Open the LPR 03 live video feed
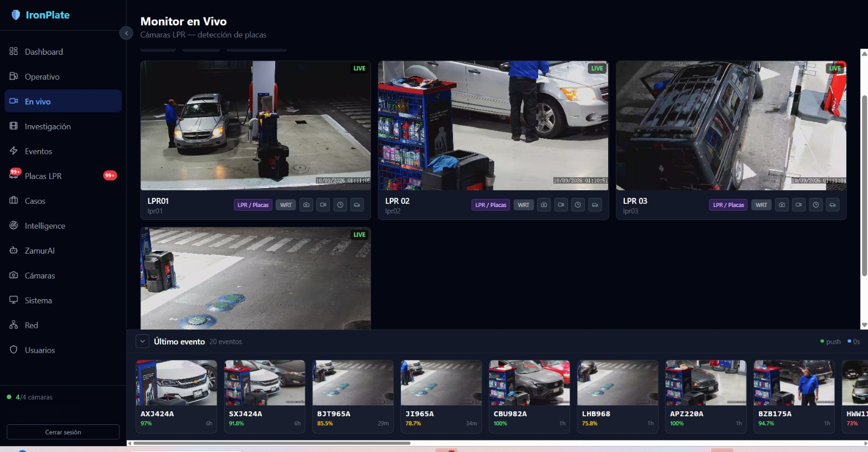This screenshot has height=452, width=868. [731, 125]
